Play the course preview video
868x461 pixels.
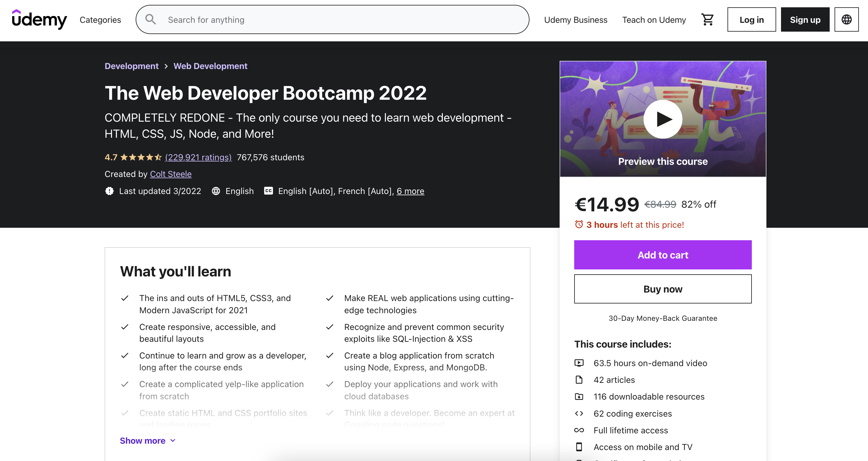click(663, 119)
